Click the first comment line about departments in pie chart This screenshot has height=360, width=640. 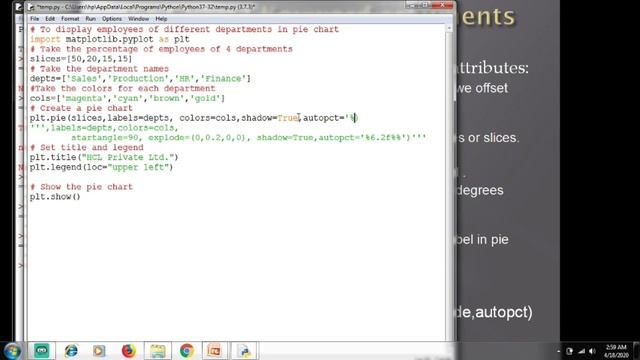[x=184, y=29]
